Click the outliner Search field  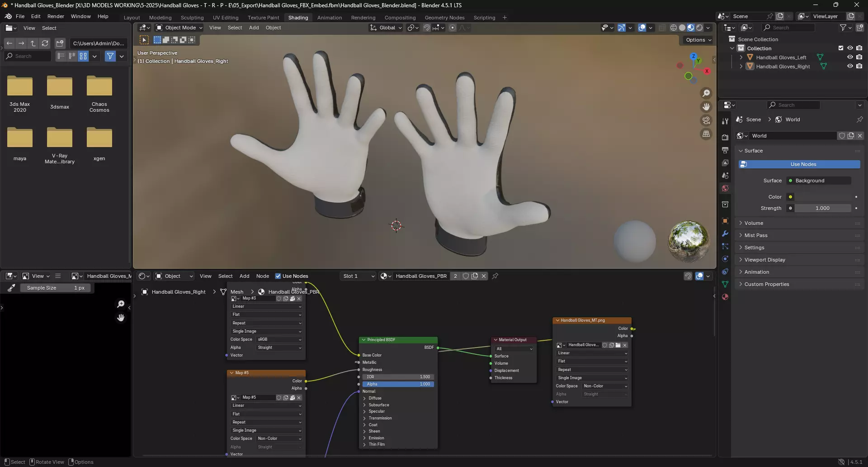788,28
